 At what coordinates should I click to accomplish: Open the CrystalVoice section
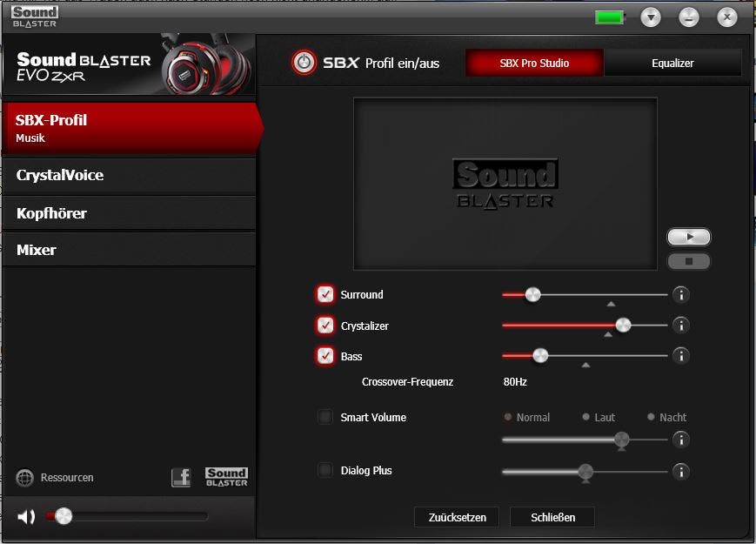tap(130, 176)
